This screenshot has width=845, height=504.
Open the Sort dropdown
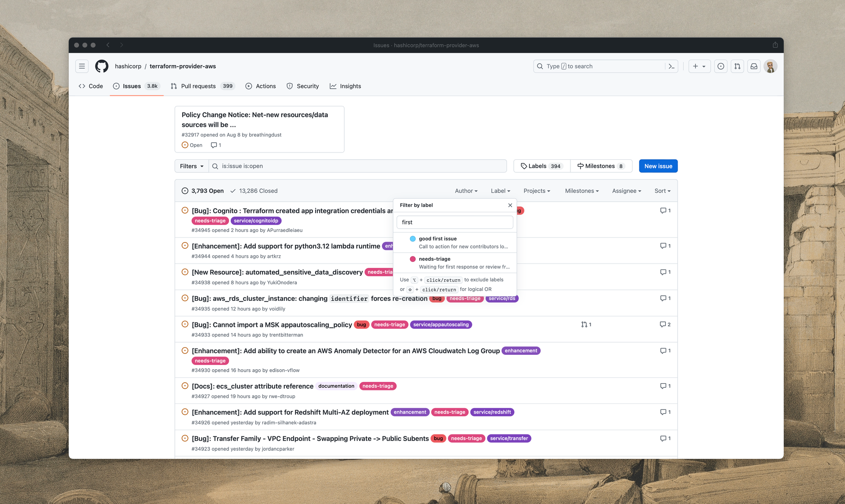point(662,191)
